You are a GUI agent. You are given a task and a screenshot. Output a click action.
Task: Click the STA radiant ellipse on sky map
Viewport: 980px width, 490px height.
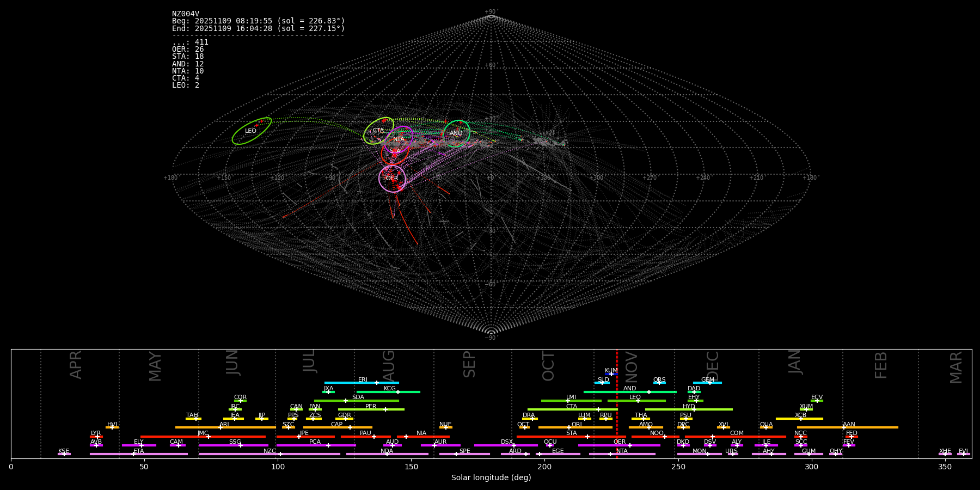click(x=395, y=151)
